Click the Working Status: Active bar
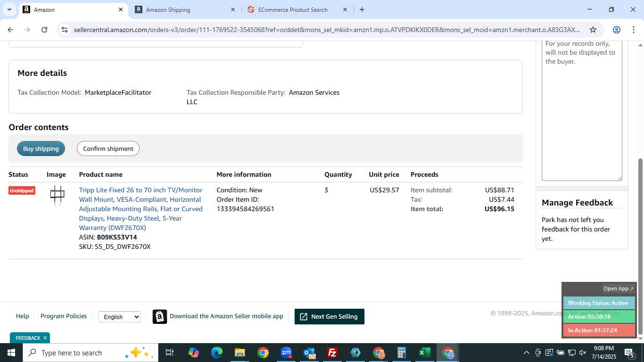This screenshot has width=644, height=362. pos(599,303)
